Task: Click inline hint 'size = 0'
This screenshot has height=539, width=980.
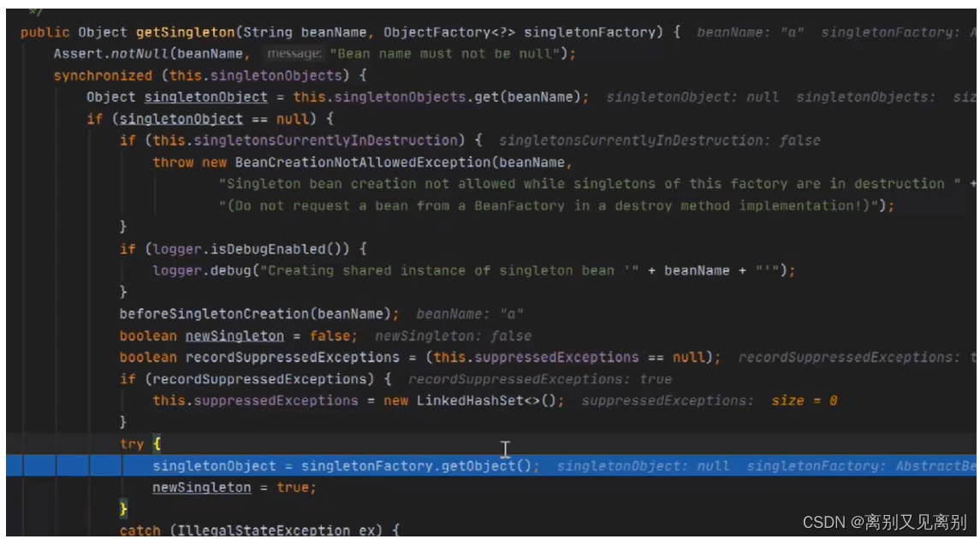Action: pos(805,400)
